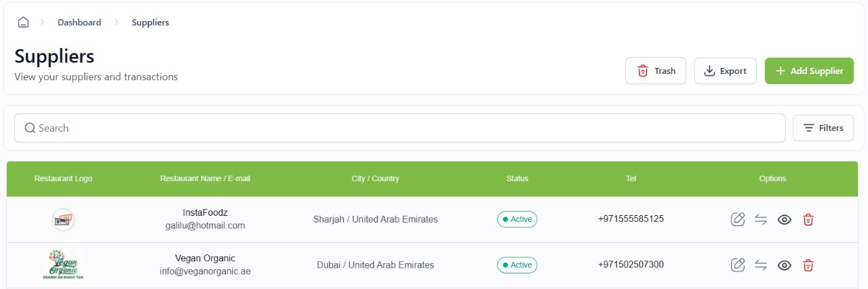The width and height of the screenshot is (868, 289).
Task: Edit the InstaFoodz supplier via pencil icon
Action: [738, 219]
